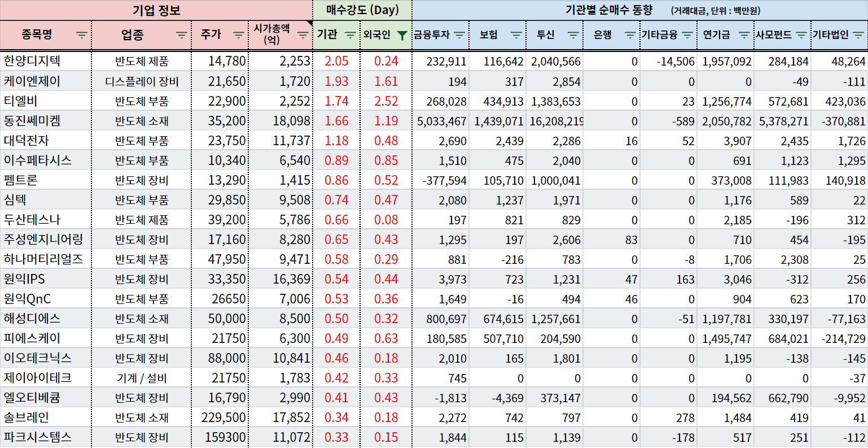The height and width of the screenshot is (448, 868).
Task: Select the 기계 / 설비 sector cell
Action: (x=142, y=378)
